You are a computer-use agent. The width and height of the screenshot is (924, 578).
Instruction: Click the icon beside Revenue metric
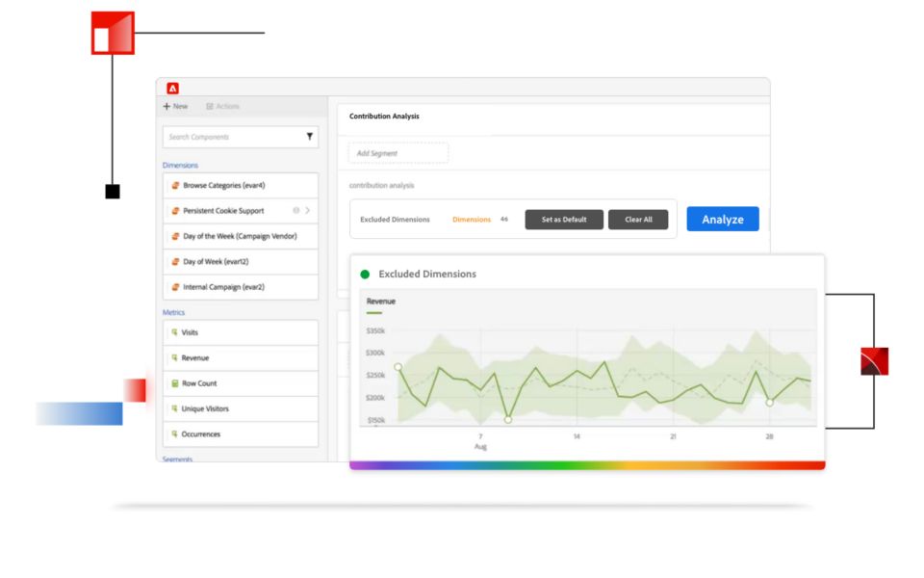pos(174,357)
